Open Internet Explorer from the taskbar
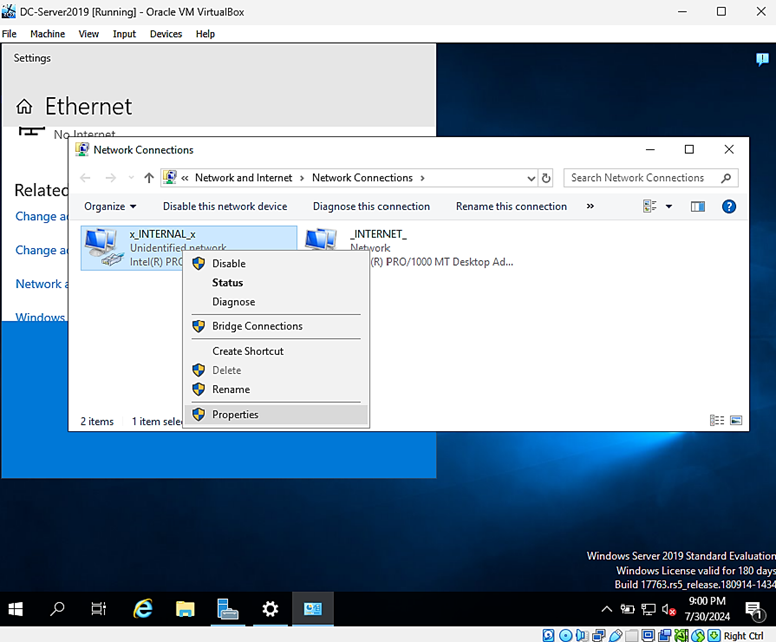776x642 pixels. coord(142,608)
